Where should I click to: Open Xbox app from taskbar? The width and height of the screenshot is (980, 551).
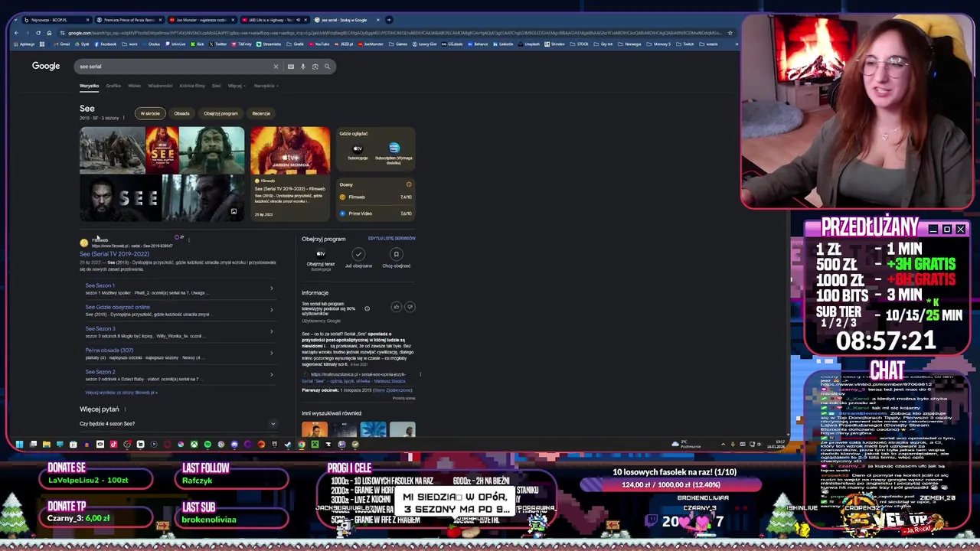(x=194, y=444)
